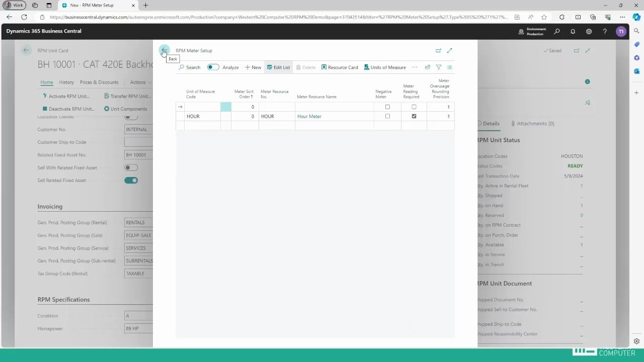
Task: Click the New button to add a meter
Action: pos(253,67)
